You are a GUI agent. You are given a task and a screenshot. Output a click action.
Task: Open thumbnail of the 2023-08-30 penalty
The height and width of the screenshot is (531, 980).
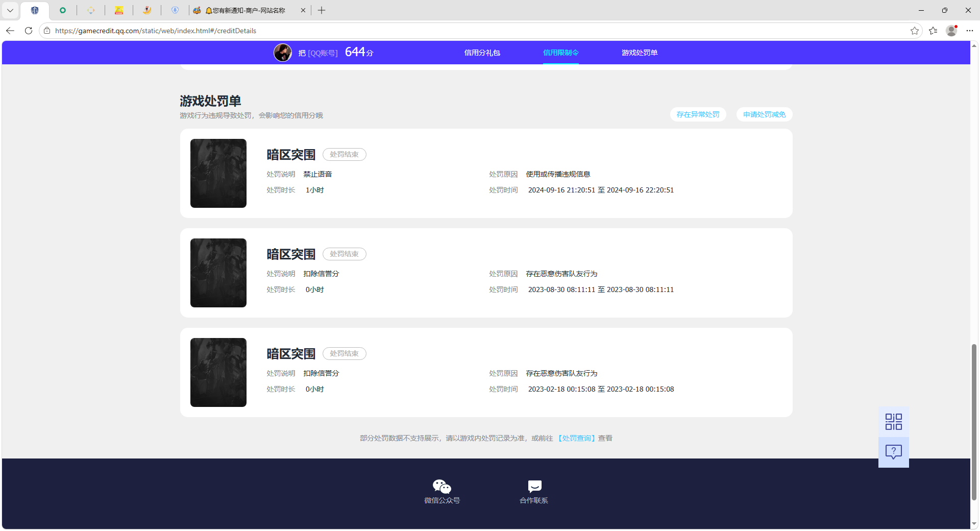point(218,273)
